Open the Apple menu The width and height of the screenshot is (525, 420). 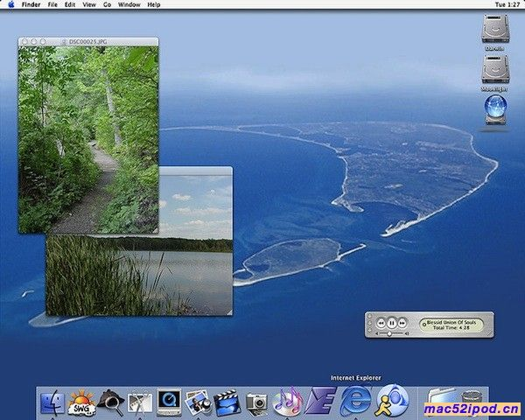(10, 4)
